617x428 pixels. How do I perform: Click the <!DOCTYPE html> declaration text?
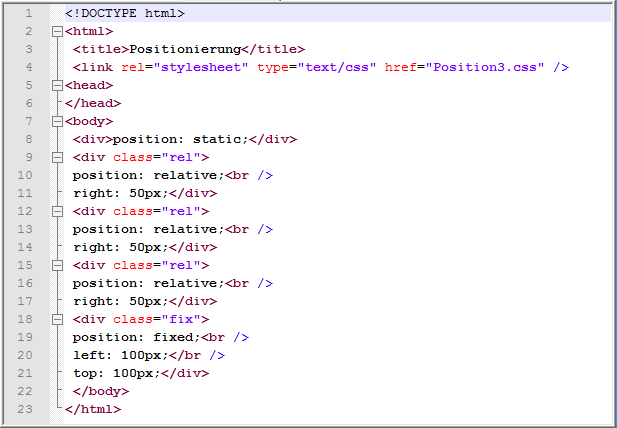(125, 14)
